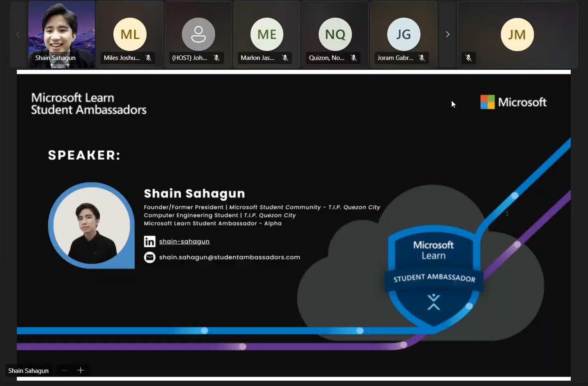
Task: Click the Shain Sahagun heading on slide
Action: [195, 193]
